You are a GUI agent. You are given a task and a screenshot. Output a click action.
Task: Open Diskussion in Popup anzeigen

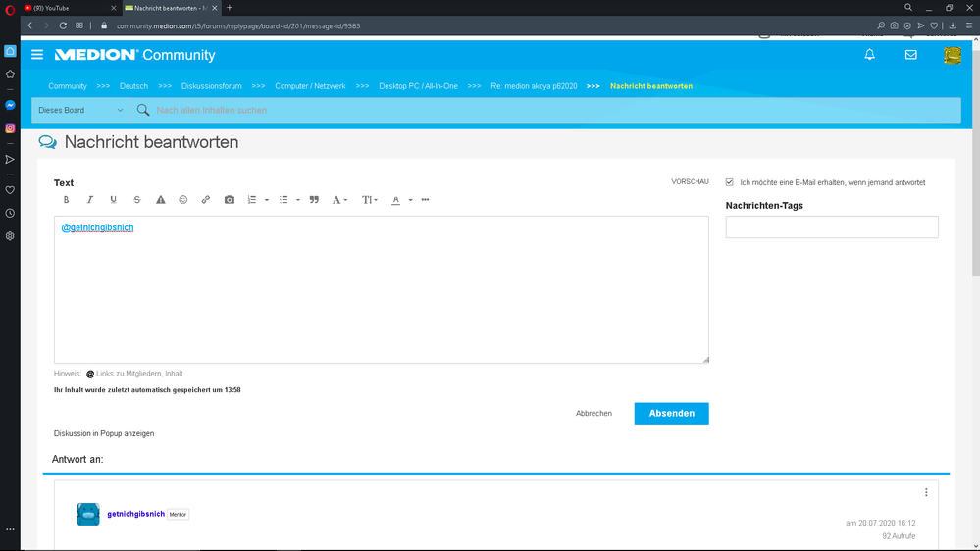point(104,433)
